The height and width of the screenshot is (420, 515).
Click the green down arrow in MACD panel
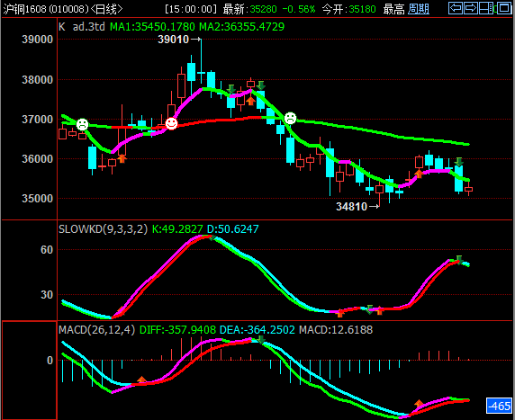[x=260, y=339]
